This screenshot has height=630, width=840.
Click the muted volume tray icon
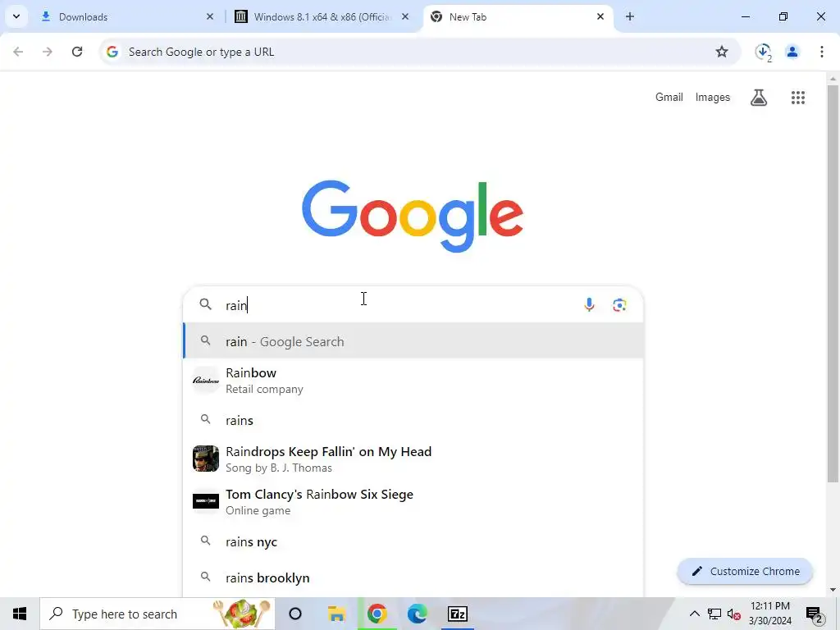point(734,614)
